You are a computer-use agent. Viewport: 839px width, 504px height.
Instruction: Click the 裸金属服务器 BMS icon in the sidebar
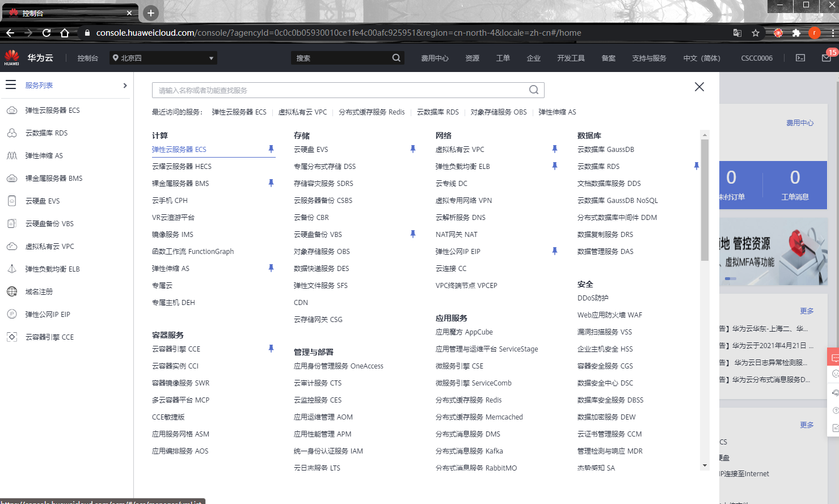coord(12,178)
